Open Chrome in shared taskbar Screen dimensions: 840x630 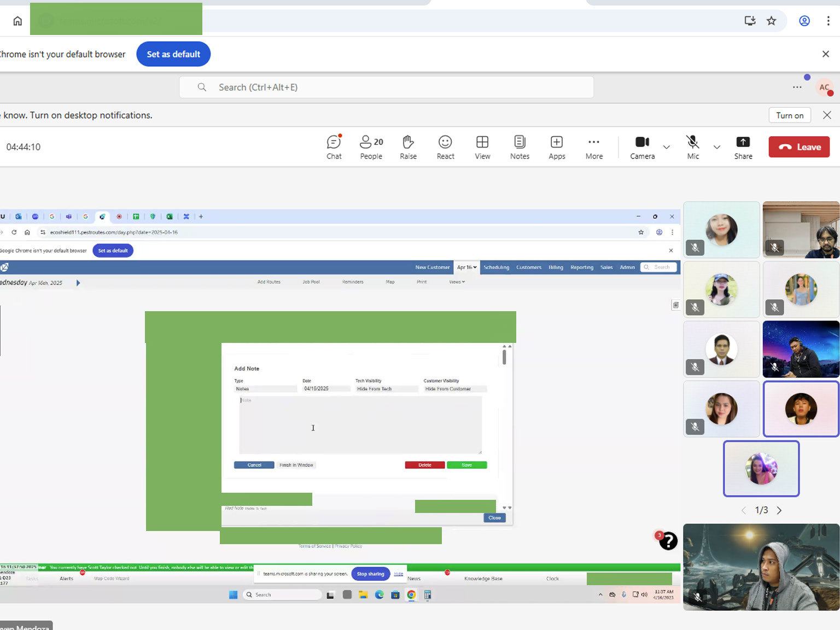(x=411, y=595)
